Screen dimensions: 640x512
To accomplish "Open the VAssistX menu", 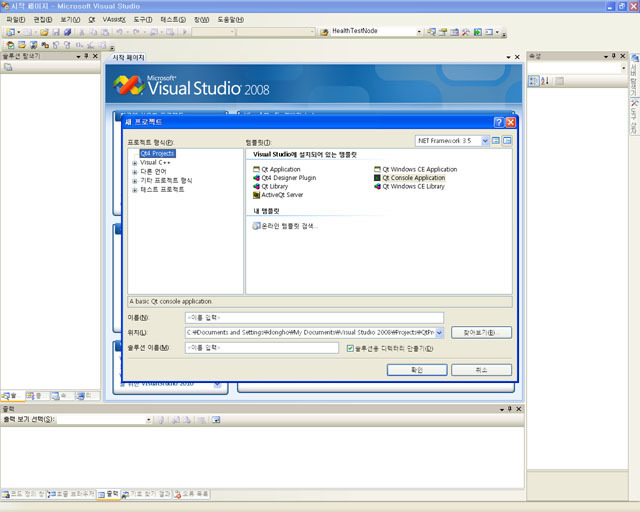I will 114,20.
